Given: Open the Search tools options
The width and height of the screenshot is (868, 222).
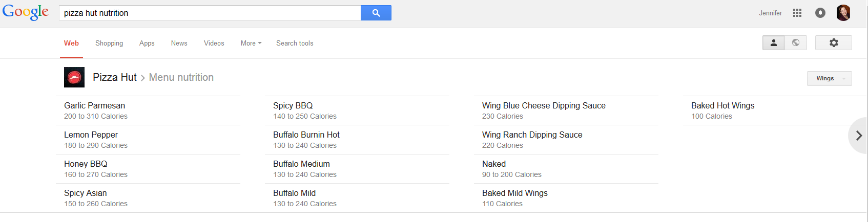Looking at the screenshot, I should pyautogui.click(x=295, y=43).
